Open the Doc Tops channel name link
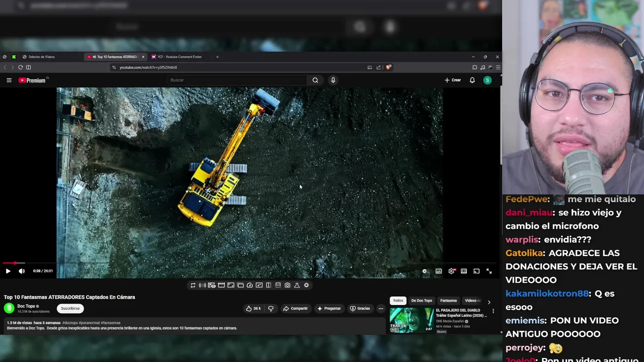This screenshot has width=644, height=362. (26, 306)
